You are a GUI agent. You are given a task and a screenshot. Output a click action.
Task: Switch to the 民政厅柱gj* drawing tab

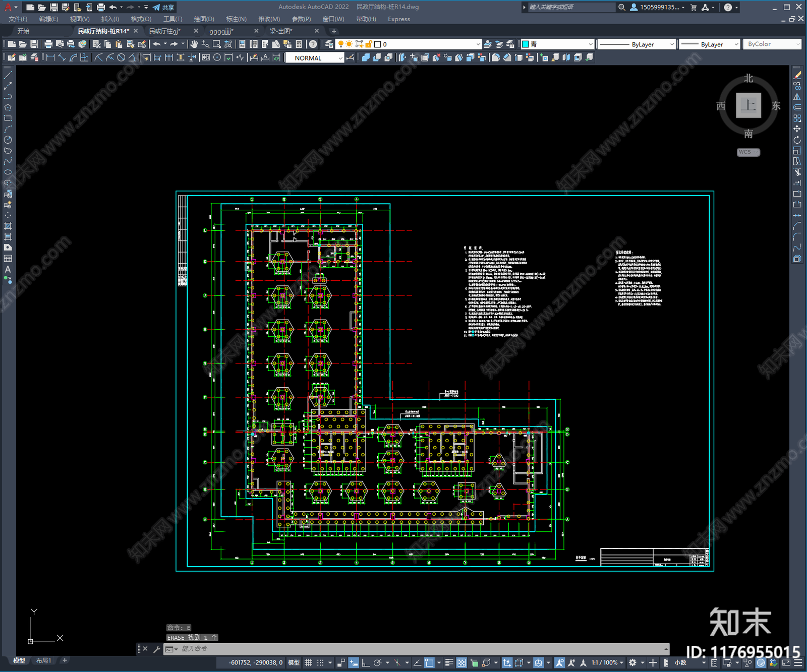pos(165,31)
